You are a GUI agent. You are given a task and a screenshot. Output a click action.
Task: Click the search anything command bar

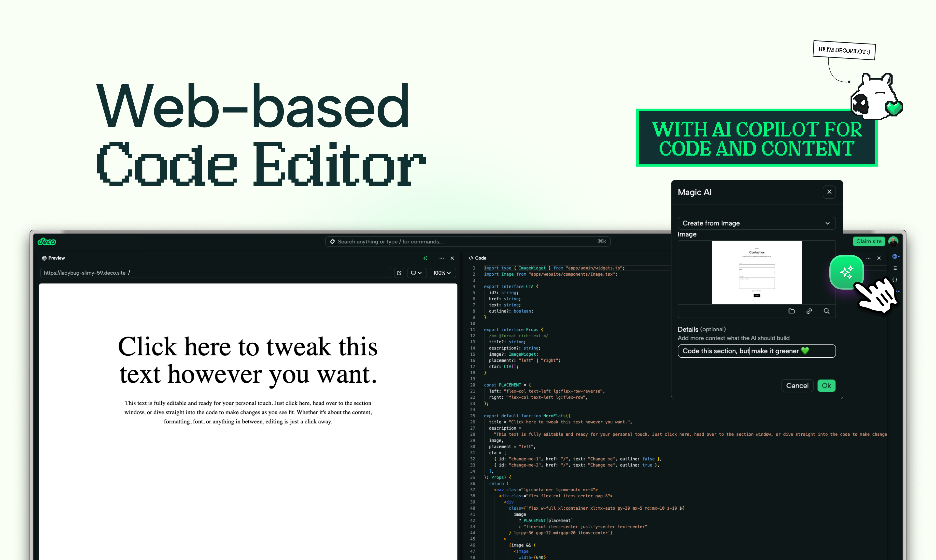(467, 241)
